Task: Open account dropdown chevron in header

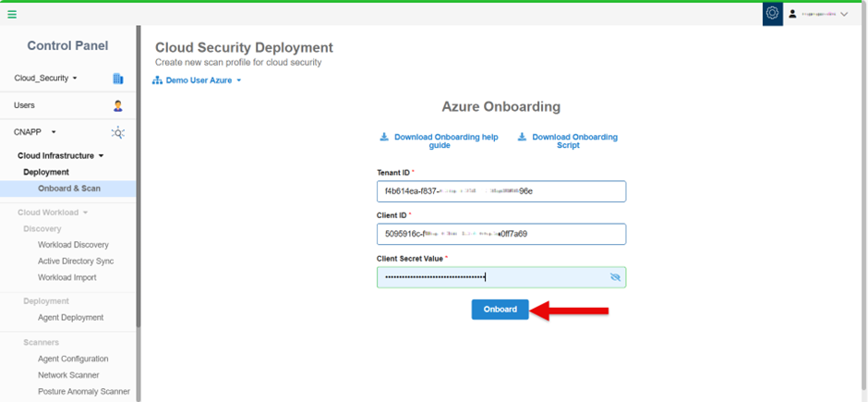Action: (844, 14)
